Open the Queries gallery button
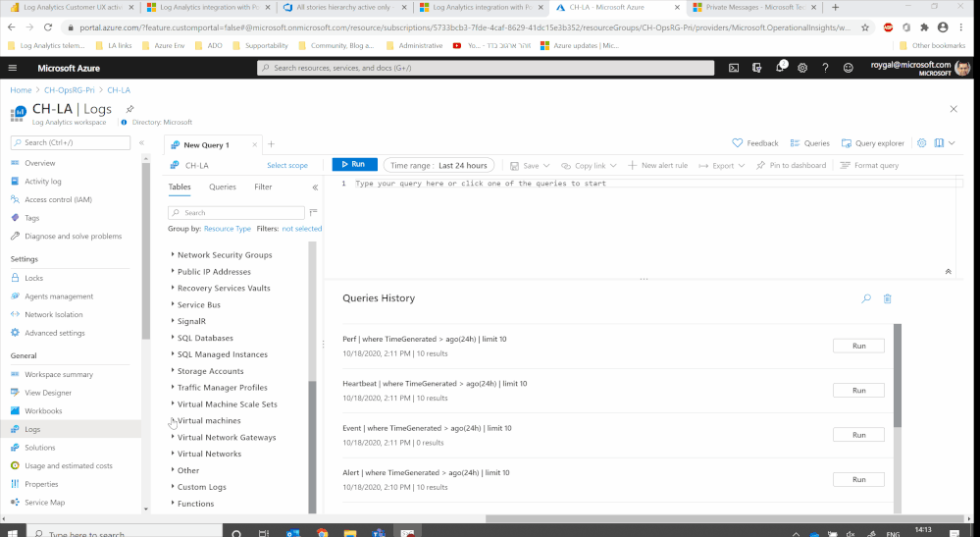The width and height of the screenshot is (980, 537). 809,143
